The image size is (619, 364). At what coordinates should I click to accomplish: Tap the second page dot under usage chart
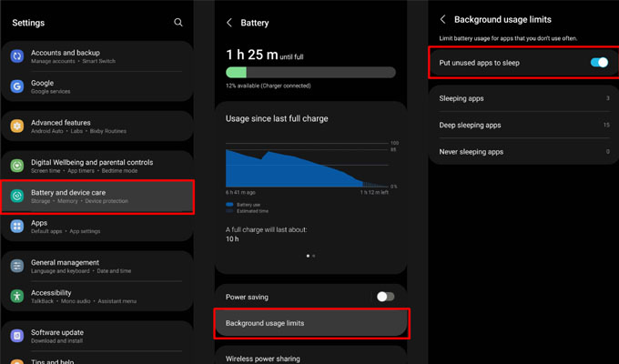pos(314,256)
